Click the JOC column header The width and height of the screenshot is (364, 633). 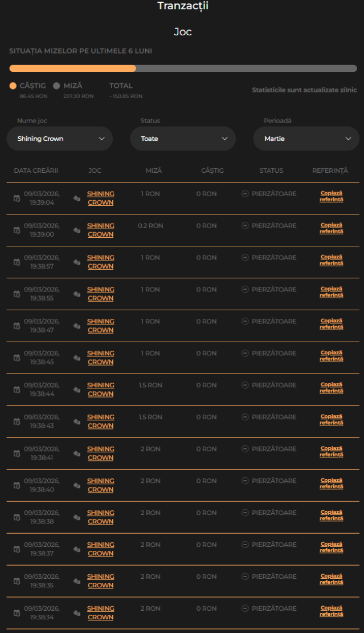[x=95, y=171]
